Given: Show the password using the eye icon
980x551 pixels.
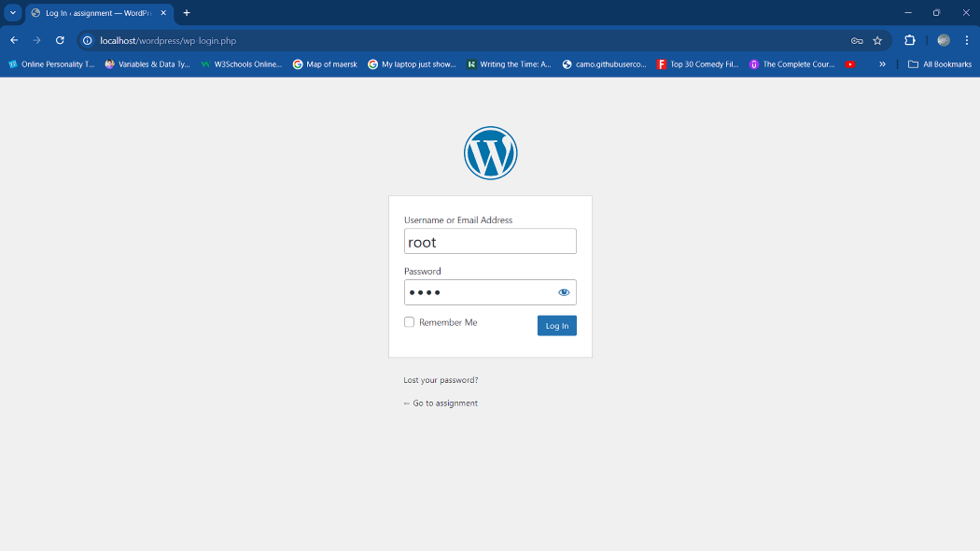Looking at the screenshot, I should tap(564, 292).
